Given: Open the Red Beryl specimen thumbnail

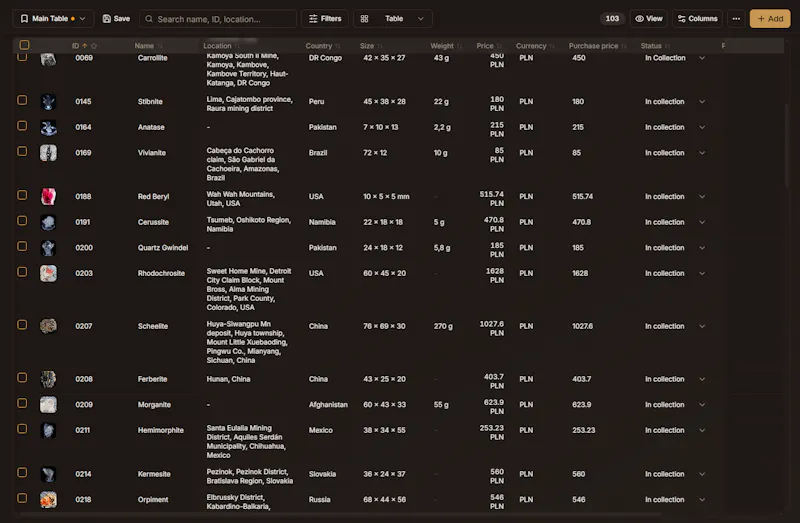Looking at the screenshot, I should pyautogui.click(x=48, y=197).
